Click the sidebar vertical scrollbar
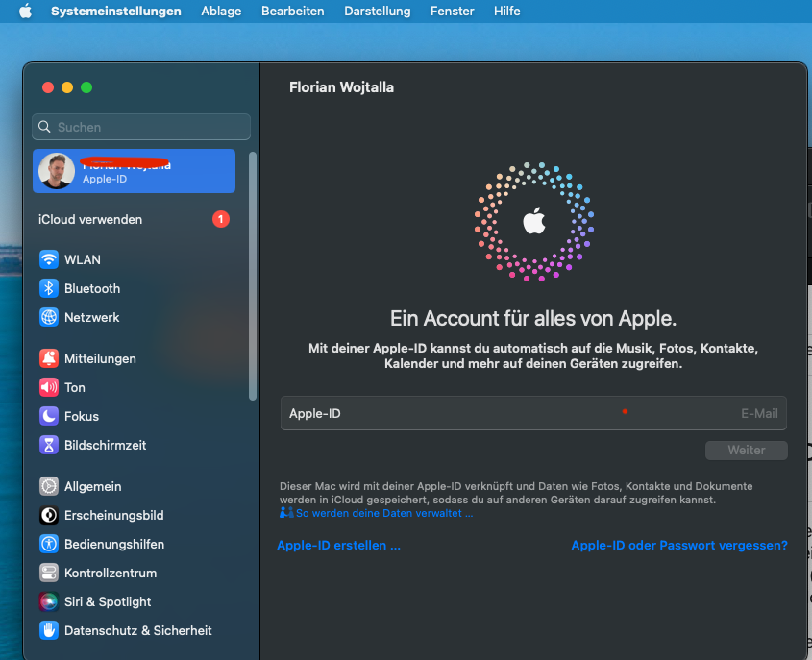Viewport: 812px width, 660px height. 253,277
